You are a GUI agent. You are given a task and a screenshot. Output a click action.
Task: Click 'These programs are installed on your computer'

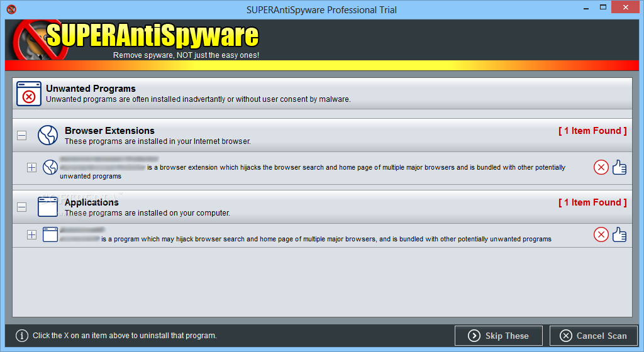147,213
